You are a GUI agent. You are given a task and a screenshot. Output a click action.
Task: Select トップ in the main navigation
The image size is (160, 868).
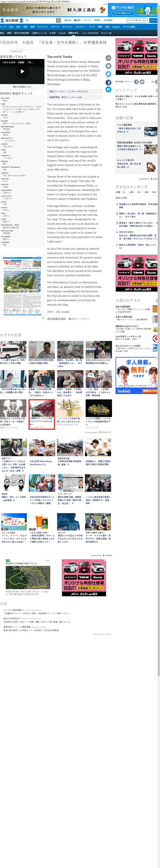3,27
